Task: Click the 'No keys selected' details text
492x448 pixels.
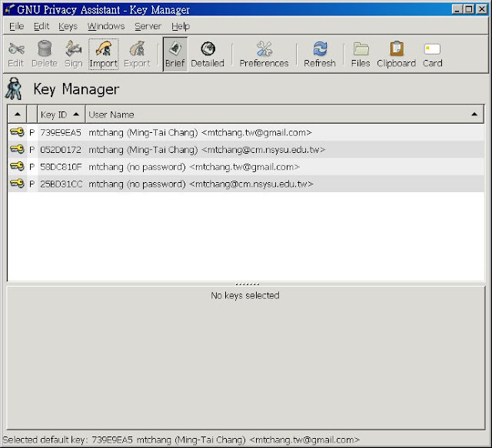Action: pos(245,296)
